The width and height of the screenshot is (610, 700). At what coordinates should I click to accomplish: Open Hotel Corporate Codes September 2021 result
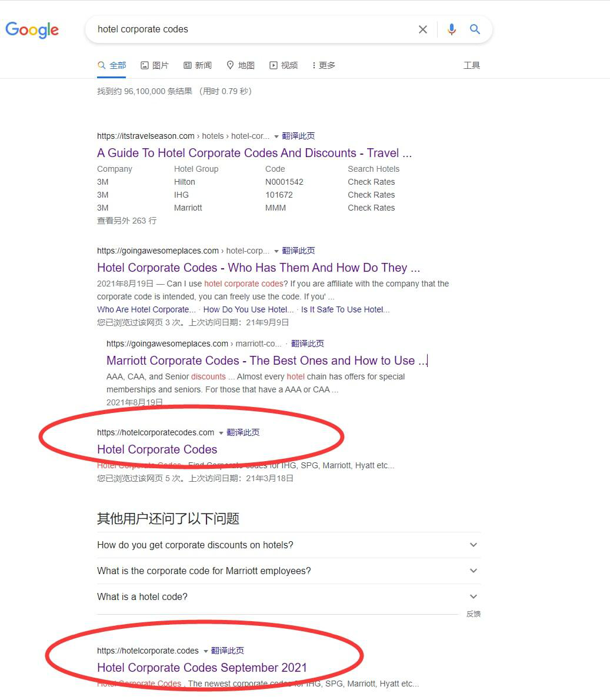pos(202,668)
